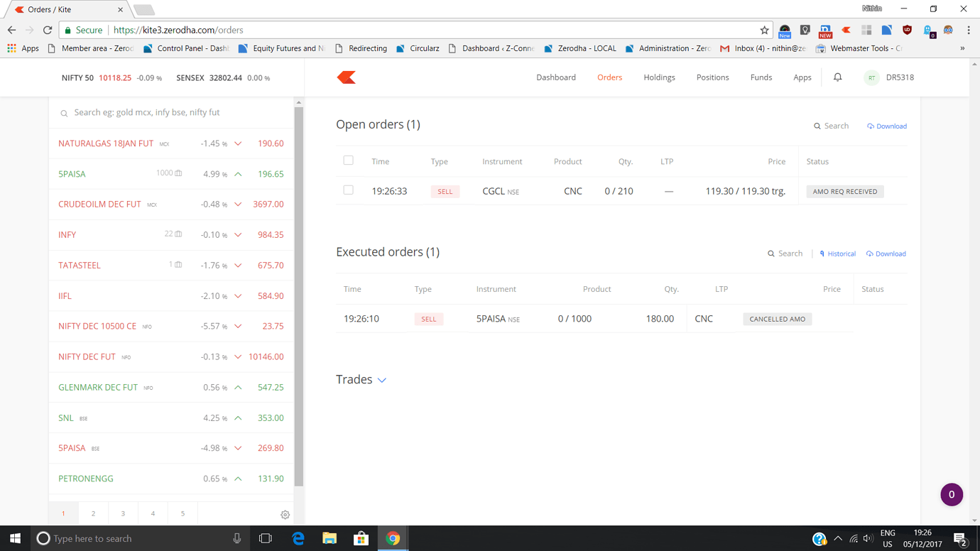Open the volume control in the system tray
980x551 pixels.
click(868, 538)
